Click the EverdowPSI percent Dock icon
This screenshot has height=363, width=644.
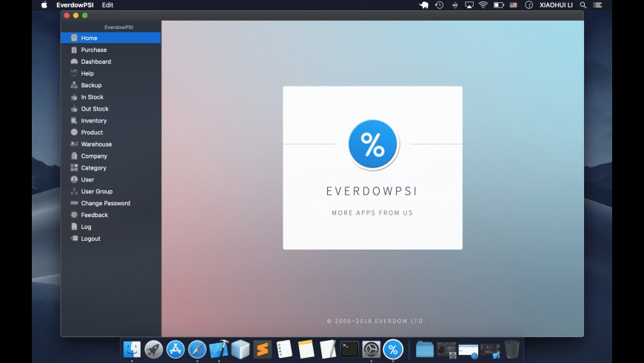pyautogui.click(x=393, y=350)
